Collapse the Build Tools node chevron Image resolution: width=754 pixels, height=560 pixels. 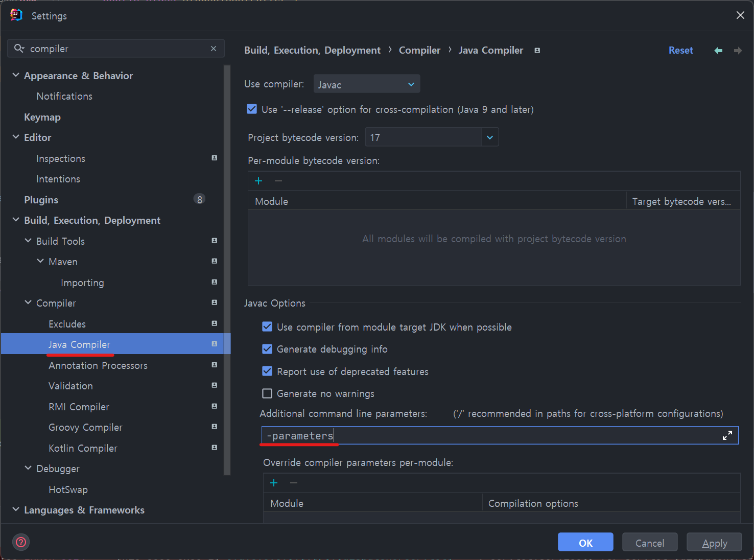(28, 241)
